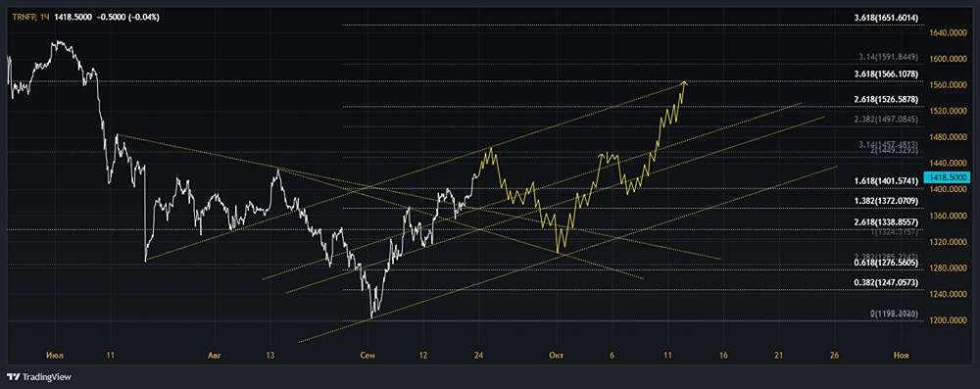This screenshot has width=980, height=389.
Task: Click the −0.5000 (−0.04%) change value
Action: (127, 18)
